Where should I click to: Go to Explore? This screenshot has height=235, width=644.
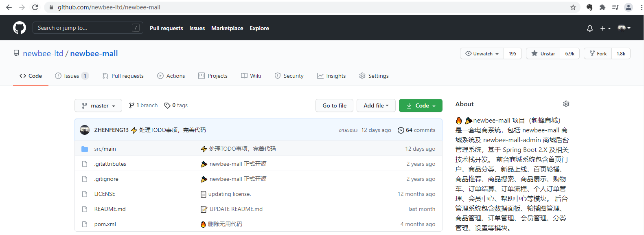[x=259, y=28]
